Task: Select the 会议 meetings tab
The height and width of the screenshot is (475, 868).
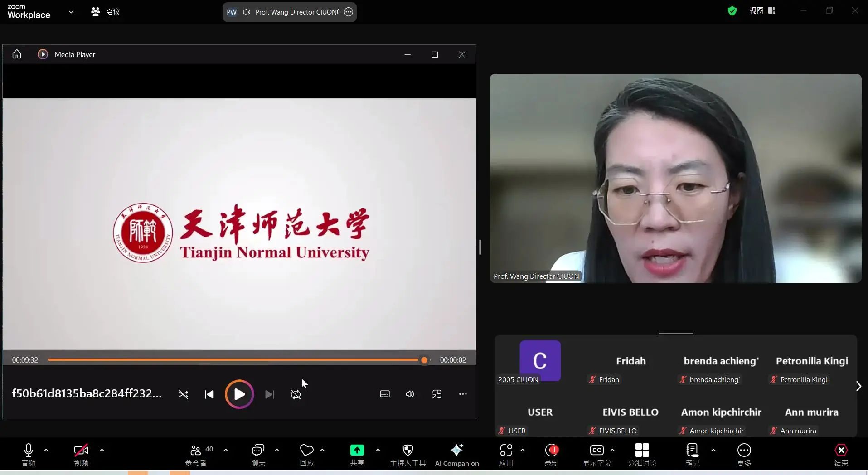Action: pyautogui.click(x=106, y=12)
